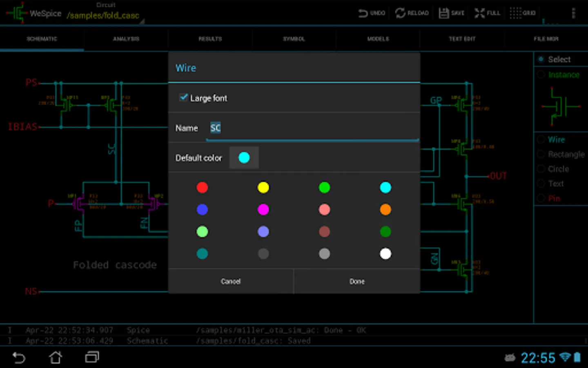Click the Default color cyan button
Viewport: 588px width, 368px height.
tap(244, 157)
